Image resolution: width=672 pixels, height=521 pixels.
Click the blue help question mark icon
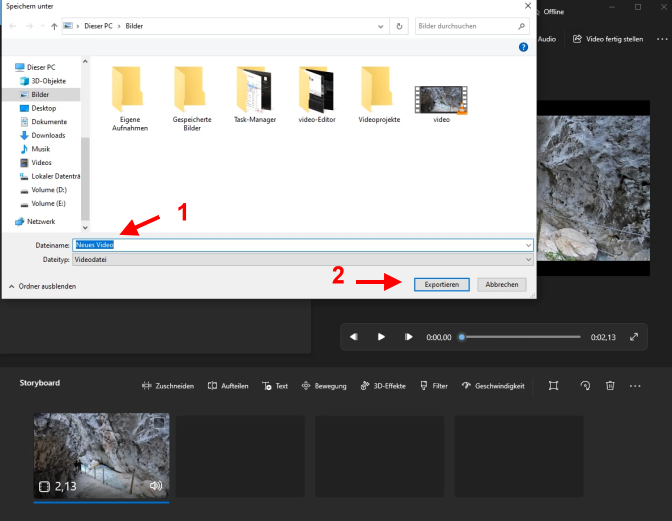[x=523, y=47]
